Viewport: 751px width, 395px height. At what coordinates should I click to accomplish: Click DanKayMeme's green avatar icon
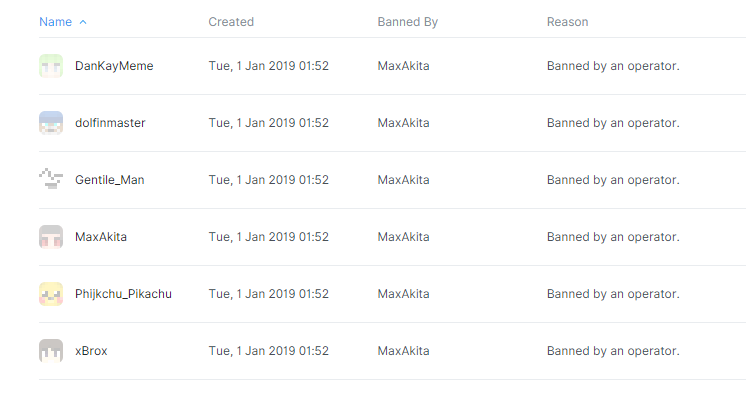[51, 66]
